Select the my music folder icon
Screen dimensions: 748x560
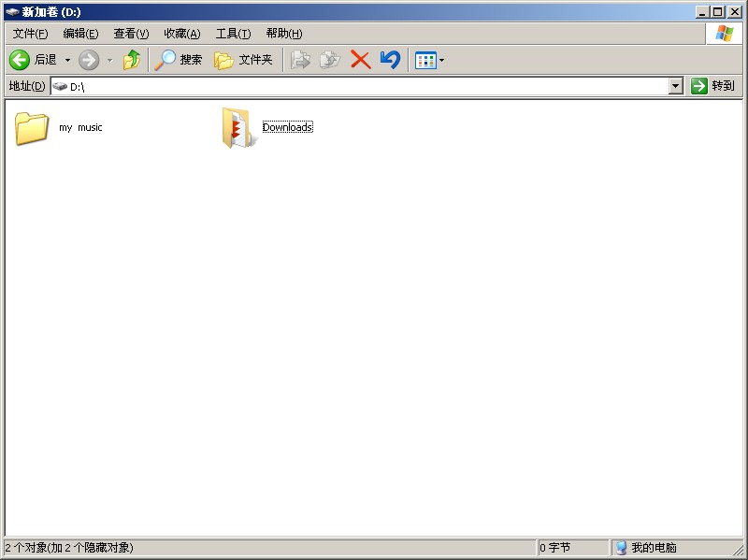point(32,128)
